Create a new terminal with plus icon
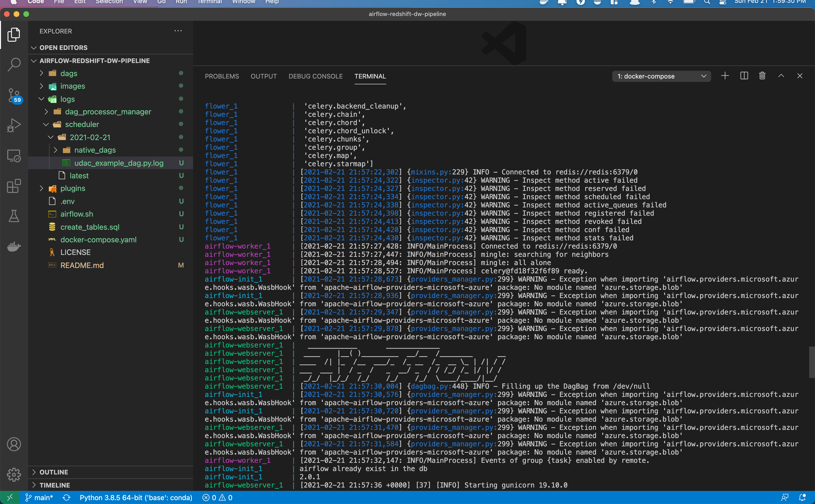The width and height of the screenshot is (815, 504). click(725, 76)
